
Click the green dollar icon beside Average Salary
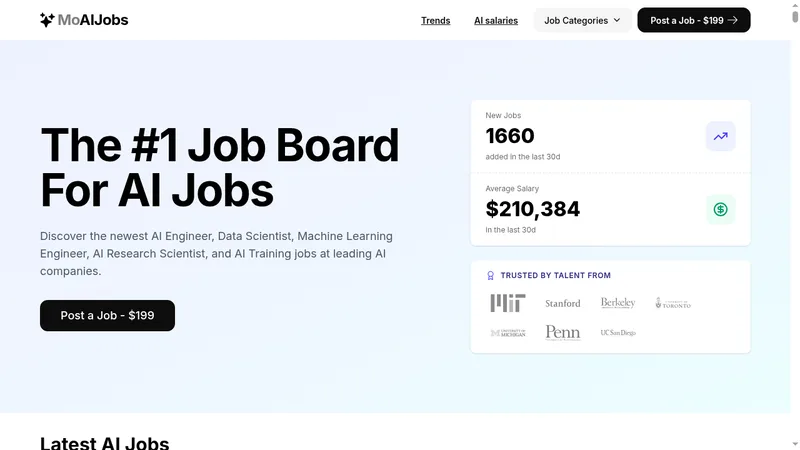point(720,209)
